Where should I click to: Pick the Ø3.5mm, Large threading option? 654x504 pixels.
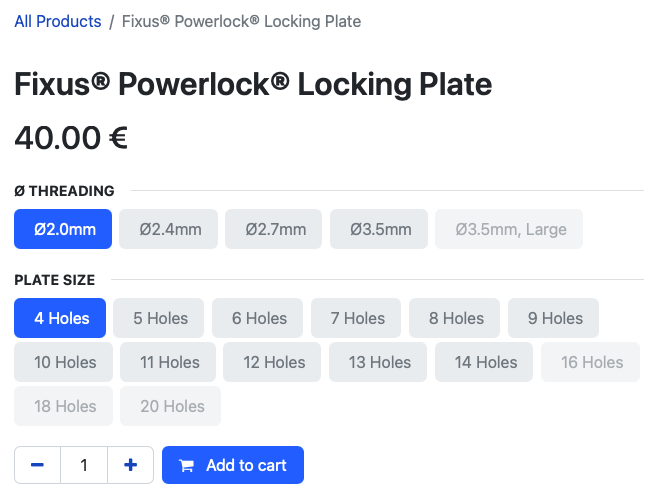(509, 229)
